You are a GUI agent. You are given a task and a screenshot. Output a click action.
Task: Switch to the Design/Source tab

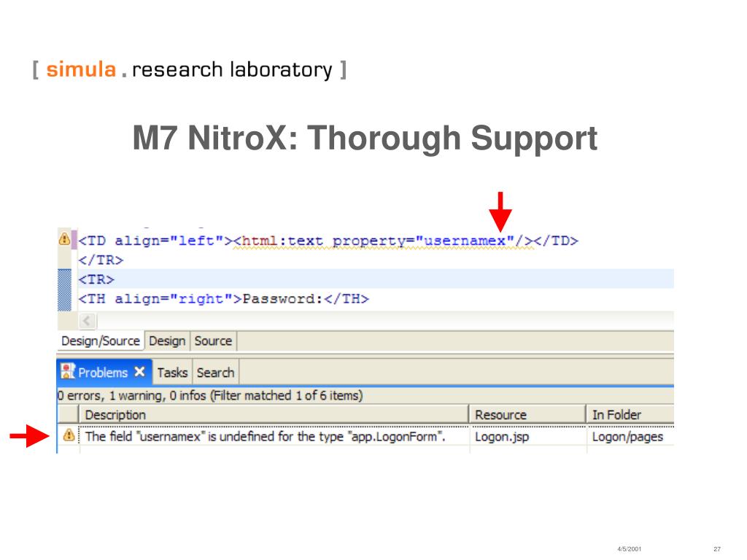(101, 341)
